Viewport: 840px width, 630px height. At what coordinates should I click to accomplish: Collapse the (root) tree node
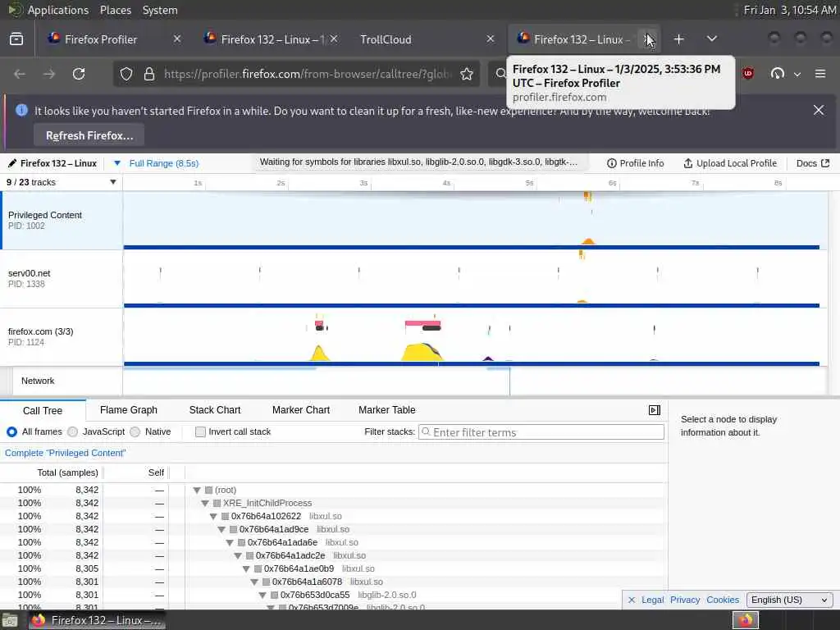click(x=197, y=491)
